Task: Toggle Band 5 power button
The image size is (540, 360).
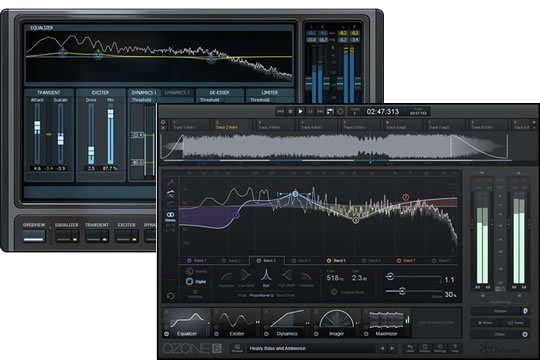Action: point(329,260)
